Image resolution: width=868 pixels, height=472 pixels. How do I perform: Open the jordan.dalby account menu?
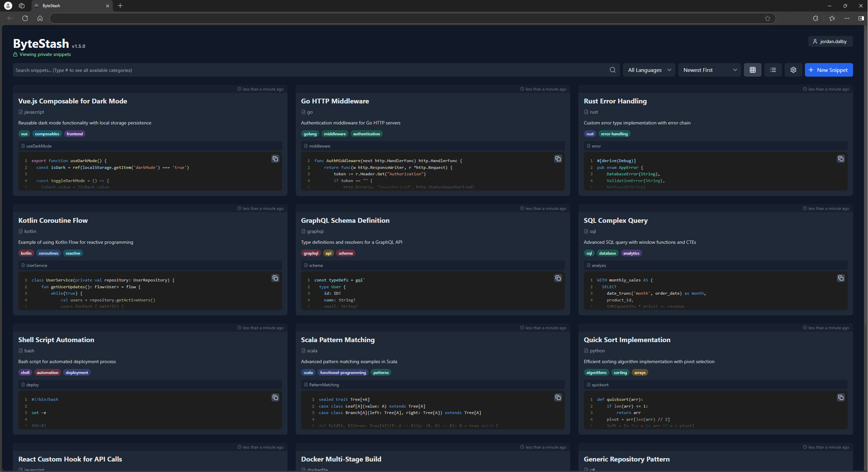tap(830, 41)
